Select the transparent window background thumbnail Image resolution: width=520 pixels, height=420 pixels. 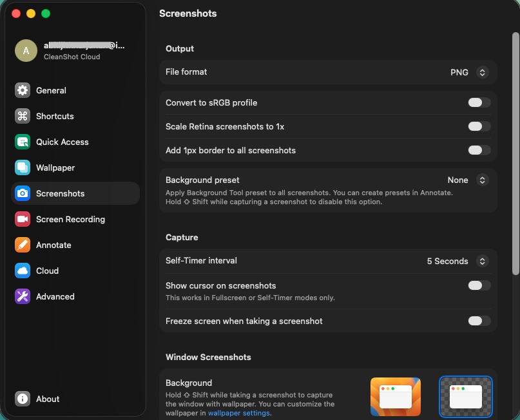pos(466,397)
